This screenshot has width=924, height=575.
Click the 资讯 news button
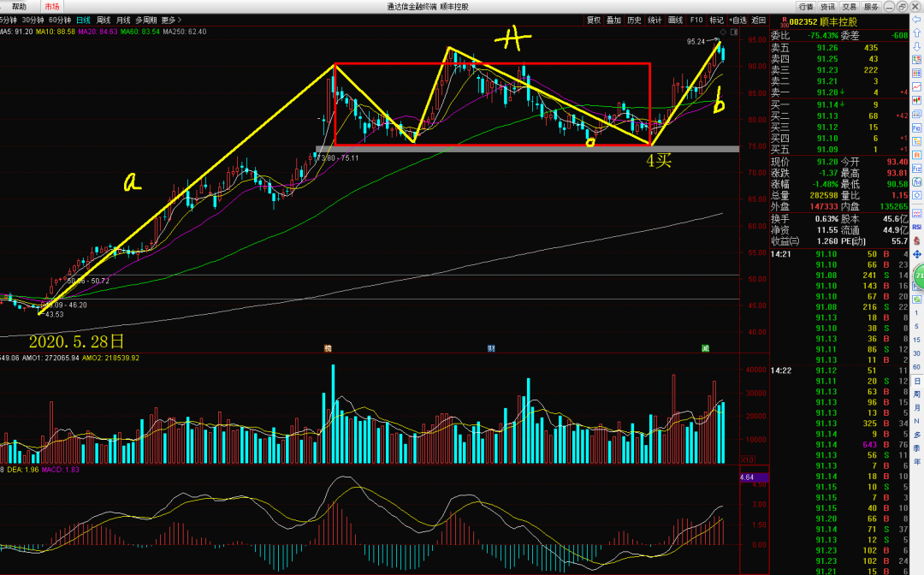point(827,7)
